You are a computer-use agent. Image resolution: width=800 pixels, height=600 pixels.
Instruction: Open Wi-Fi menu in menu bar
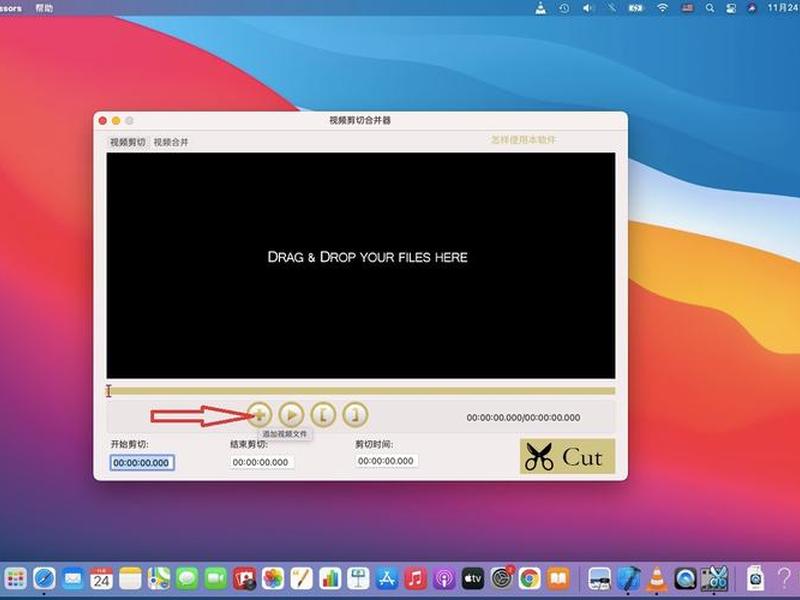coord(662,8)
